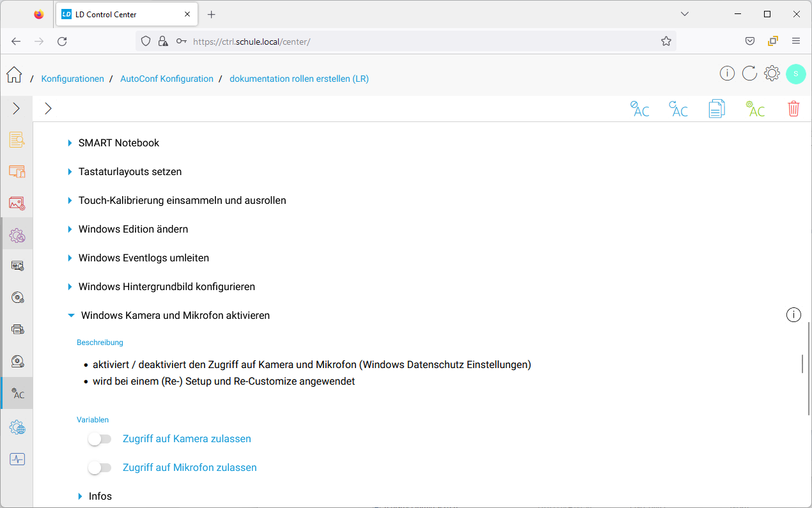Open the boxed disc sidebar icon
The width and height of the screenshot is (812, 508).
coord(17,362)
